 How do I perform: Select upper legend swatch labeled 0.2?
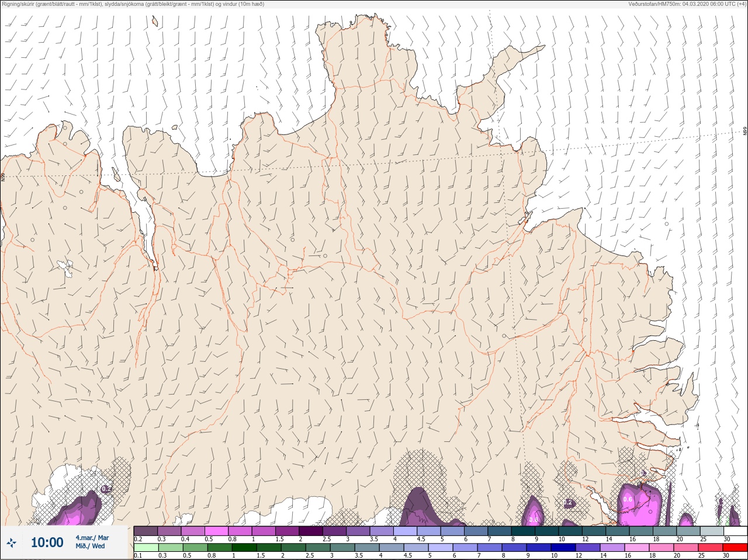pyautogui.click(x=146, y=531)
